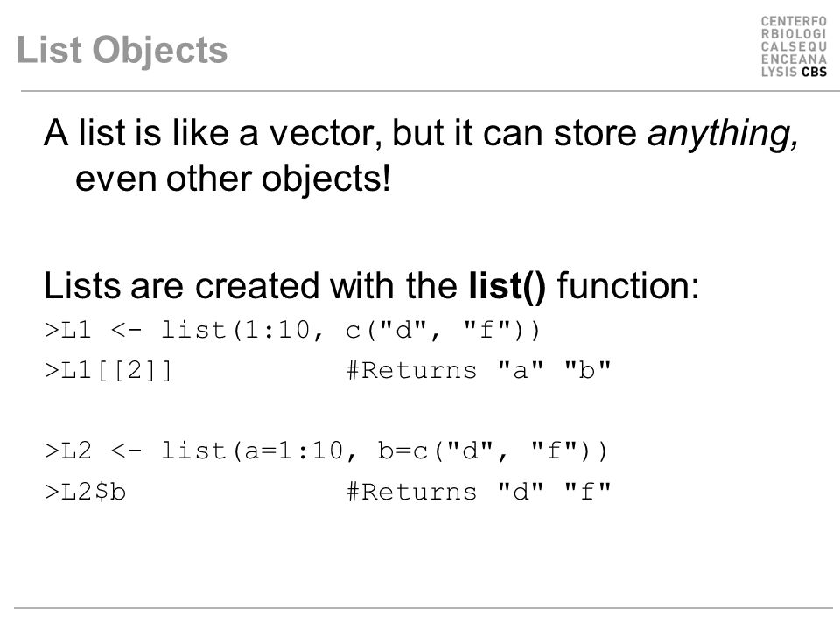Click the horizontal line under the title
This screenshot has width=840, height=630.
[430, 91]
